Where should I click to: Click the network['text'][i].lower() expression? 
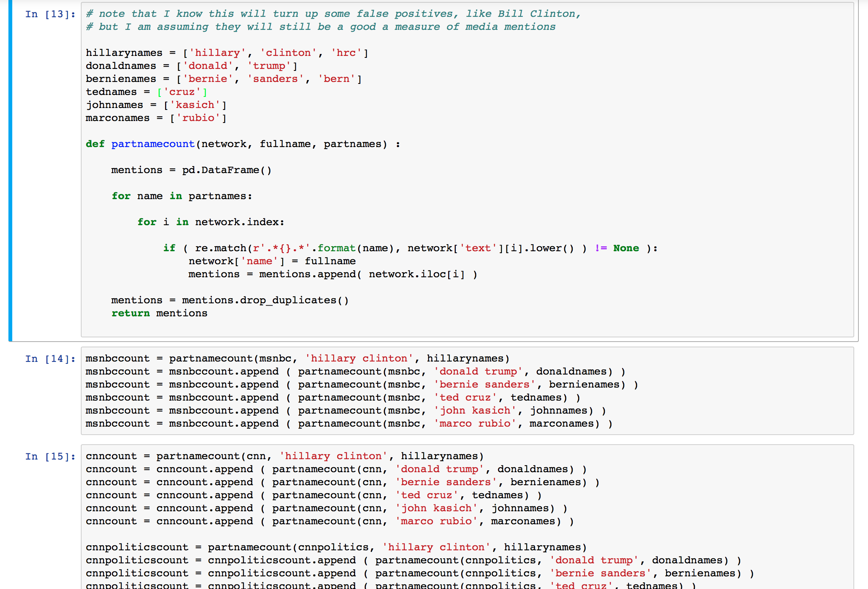coord(491,248)
